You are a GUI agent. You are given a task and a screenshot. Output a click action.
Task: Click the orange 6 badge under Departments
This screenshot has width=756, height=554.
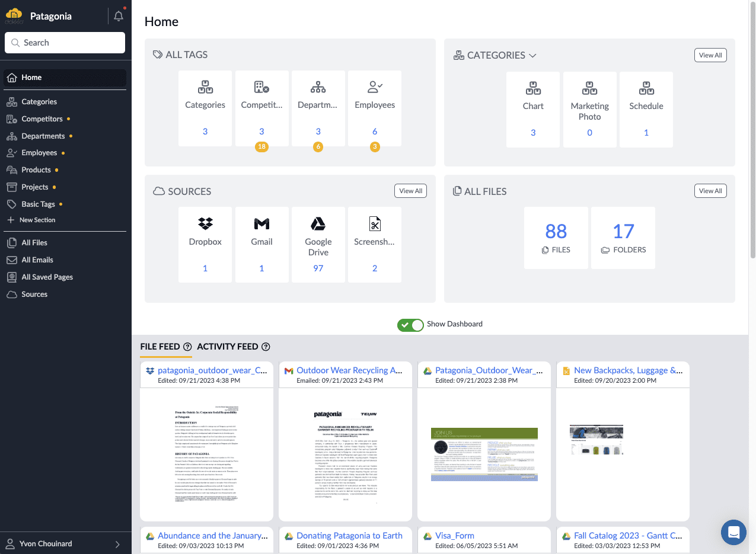tap(318, 146)
